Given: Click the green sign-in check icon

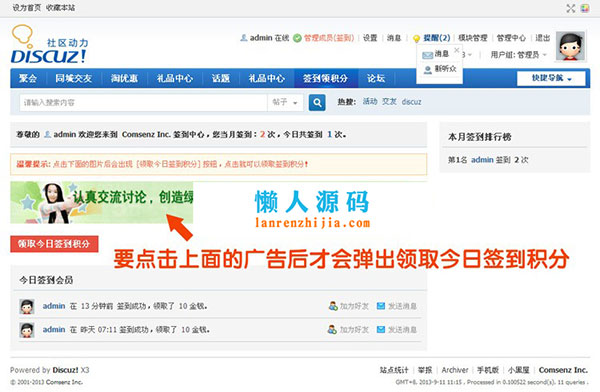Looking at the screenshot, I should (x=297, y=38).
